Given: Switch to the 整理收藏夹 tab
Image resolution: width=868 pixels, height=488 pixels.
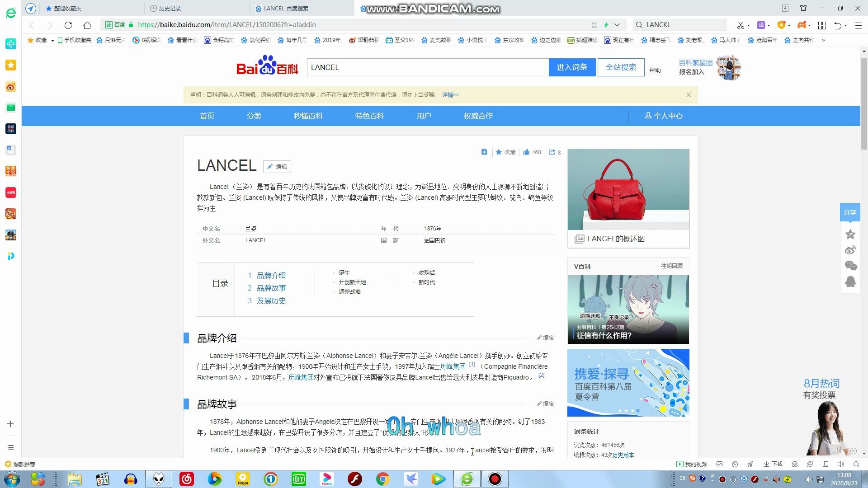Looking at the screenshot, I should tap(92, 8).
